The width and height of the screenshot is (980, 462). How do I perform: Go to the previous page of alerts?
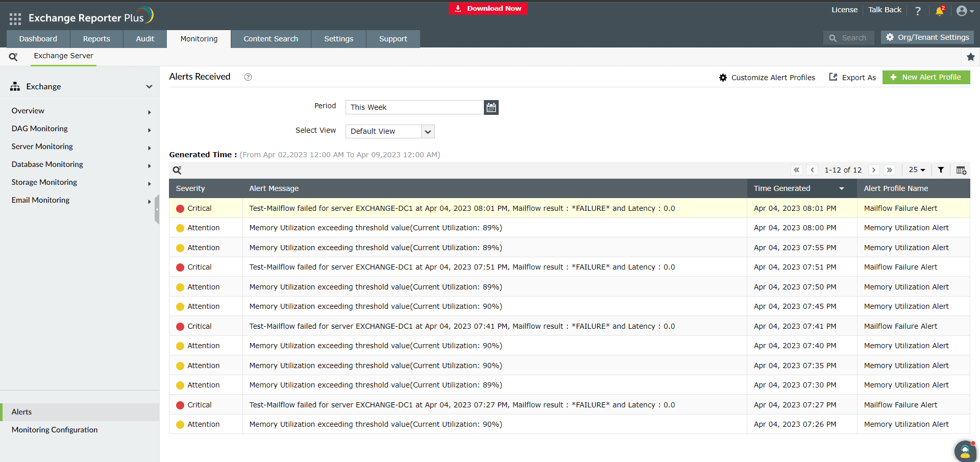(x=812, y=170)
